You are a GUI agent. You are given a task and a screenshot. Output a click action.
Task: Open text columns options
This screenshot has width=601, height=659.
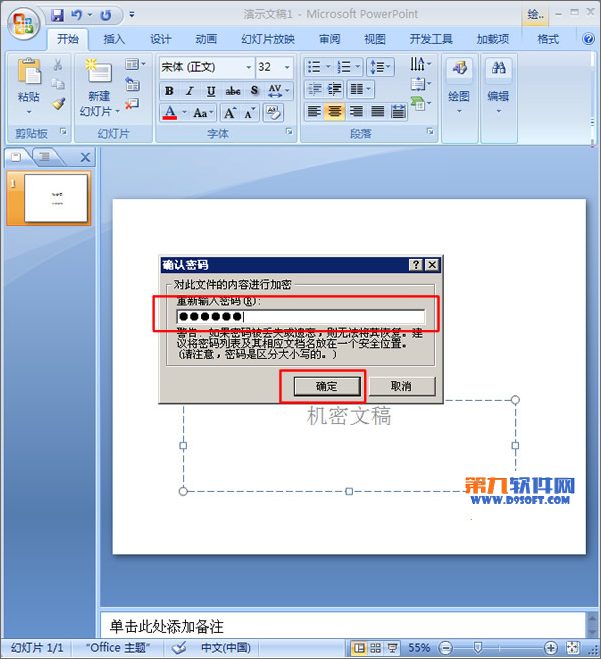pos(360,89)
